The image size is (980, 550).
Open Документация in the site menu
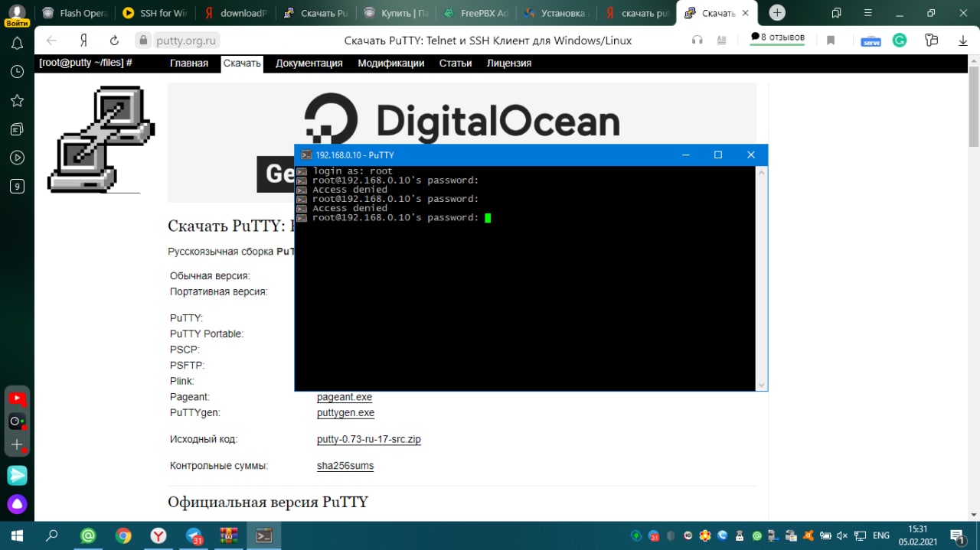pyautogui.click(x=309, y=63)
